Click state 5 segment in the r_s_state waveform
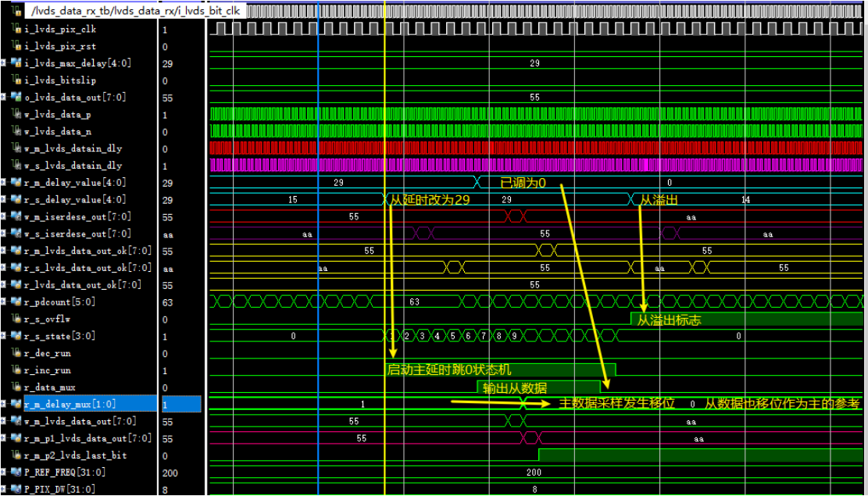868x496 pixels. coord(453,336)
